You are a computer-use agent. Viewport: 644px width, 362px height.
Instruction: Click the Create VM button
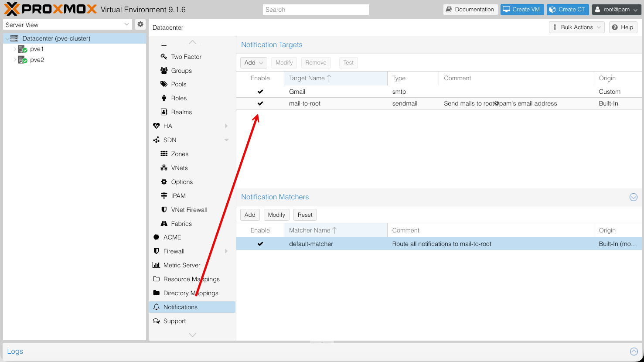click(x=522, y=10)
